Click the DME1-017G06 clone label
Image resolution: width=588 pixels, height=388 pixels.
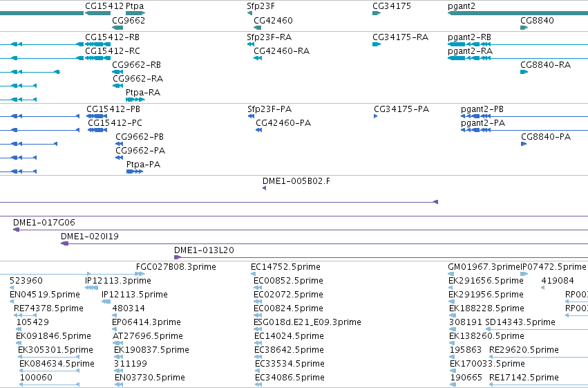pyautogui.click(x=44, y=223)
